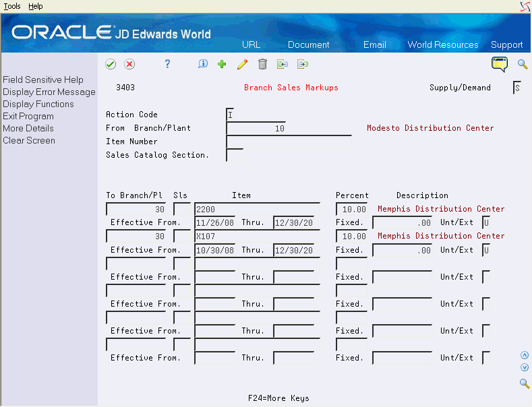Click the Sales Catalog Section field
532x407 pixels.
pyautogui.click(x=235, y=155)
